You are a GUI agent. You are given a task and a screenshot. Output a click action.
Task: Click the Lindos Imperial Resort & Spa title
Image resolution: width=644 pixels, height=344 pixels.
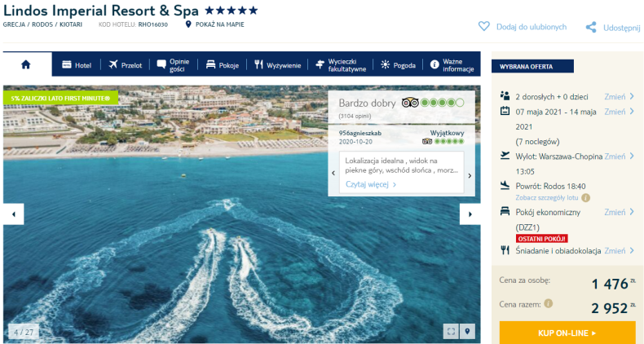coord(101,11)
